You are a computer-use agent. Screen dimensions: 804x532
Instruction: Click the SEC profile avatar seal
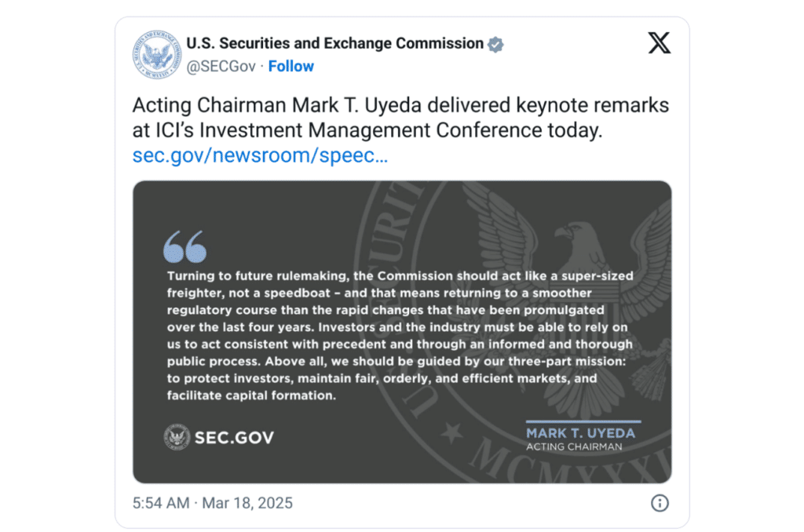click(156, 54)
